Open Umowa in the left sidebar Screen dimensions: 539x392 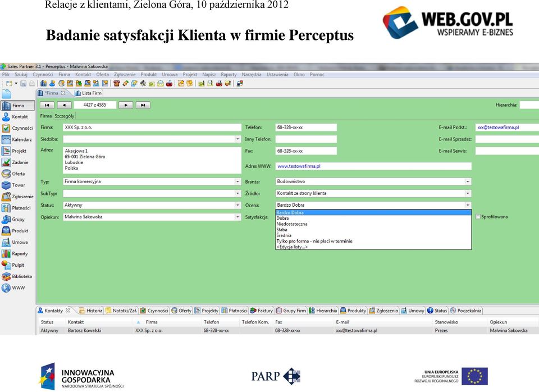pos(15,242)
